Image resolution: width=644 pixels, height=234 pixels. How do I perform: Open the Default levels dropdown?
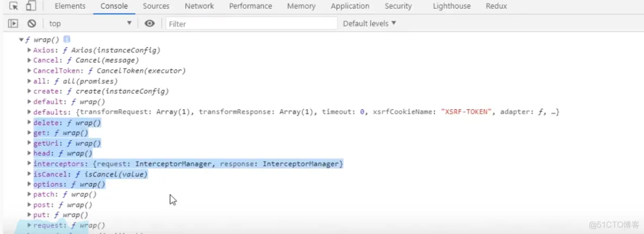[369, 23]
